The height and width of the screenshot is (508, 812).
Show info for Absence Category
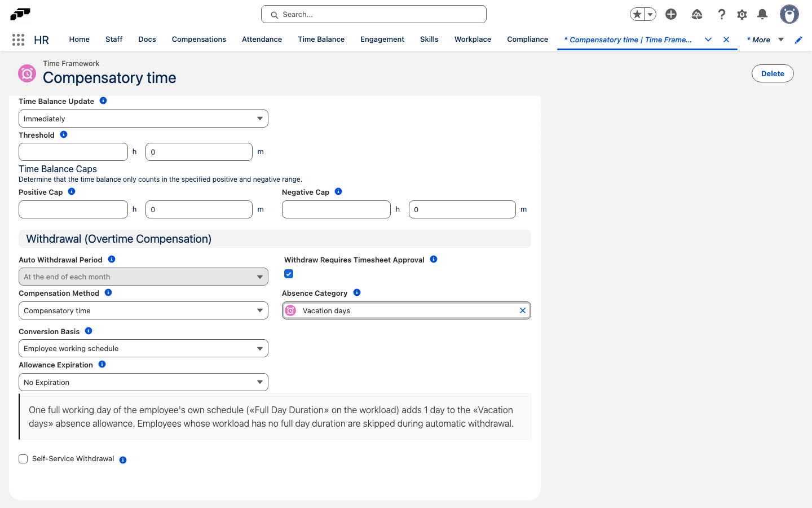[x=357, y=292]
